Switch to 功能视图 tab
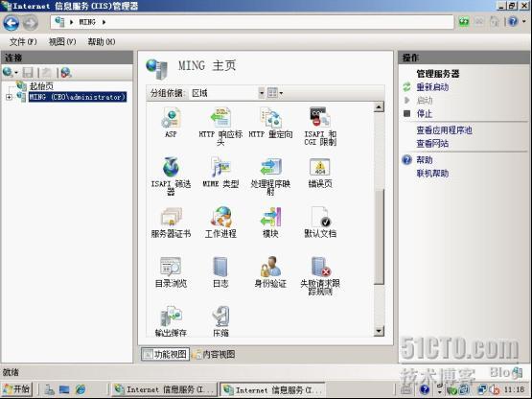This screenshot has width=532, height=399. [165, 354]
